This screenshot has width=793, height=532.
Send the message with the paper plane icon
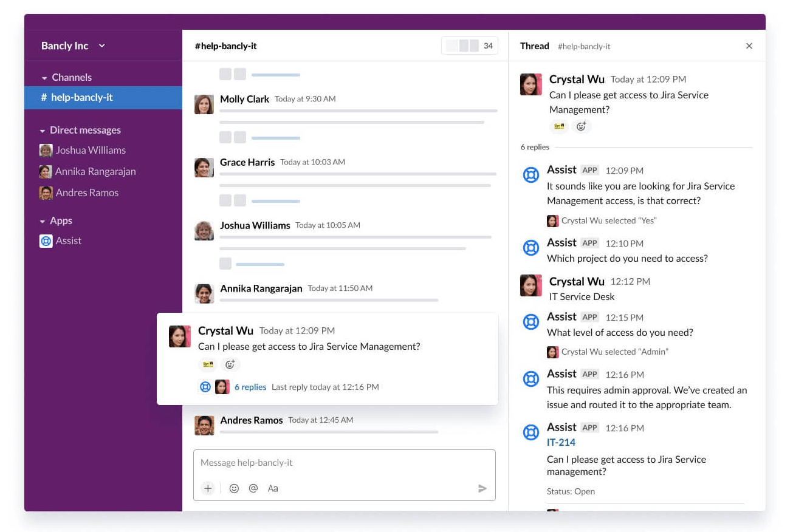(482, 488)
